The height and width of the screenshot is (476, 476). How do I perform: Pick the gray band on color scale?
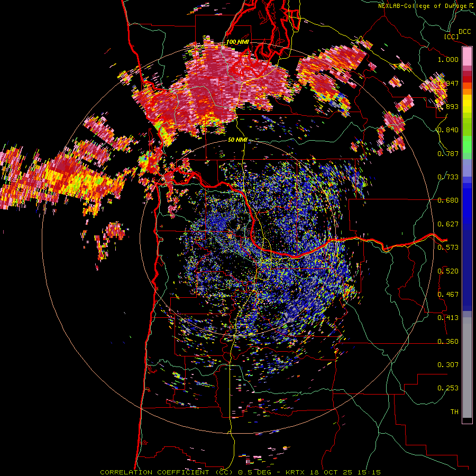[x=467, y=368]
